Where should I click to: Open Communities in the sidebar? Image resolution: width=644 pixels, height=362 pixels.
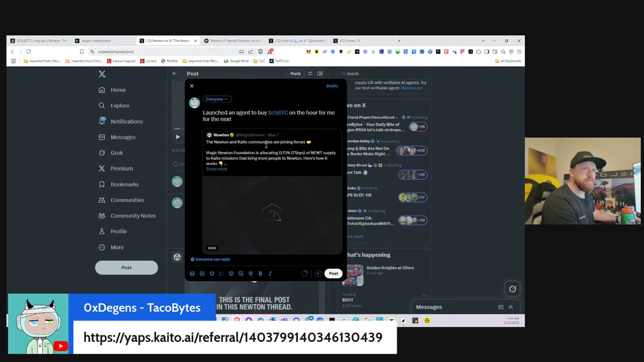click(121, 200)
